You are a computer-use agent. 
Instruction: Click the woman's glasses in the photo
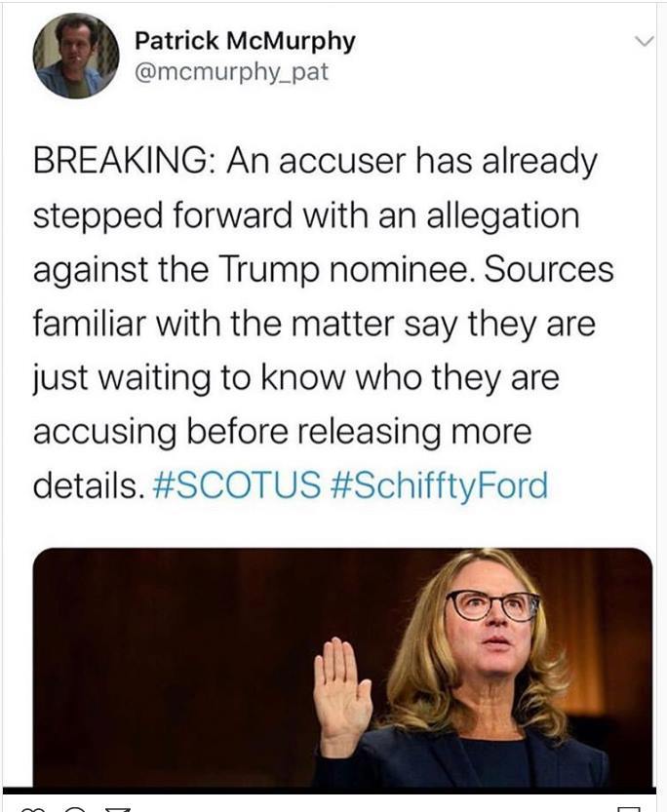click(492, 606)
